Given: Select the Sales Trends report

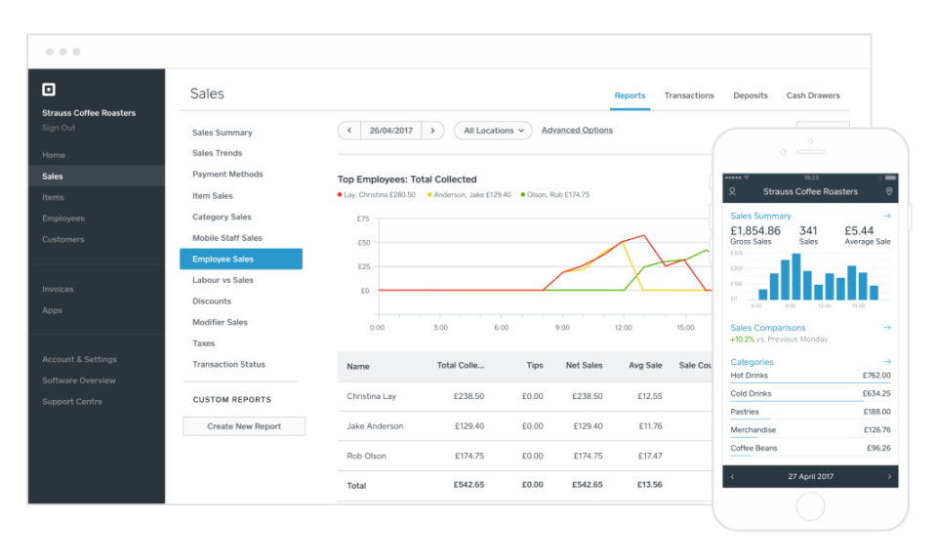Looking at the screenshot, I should point(218,153).
